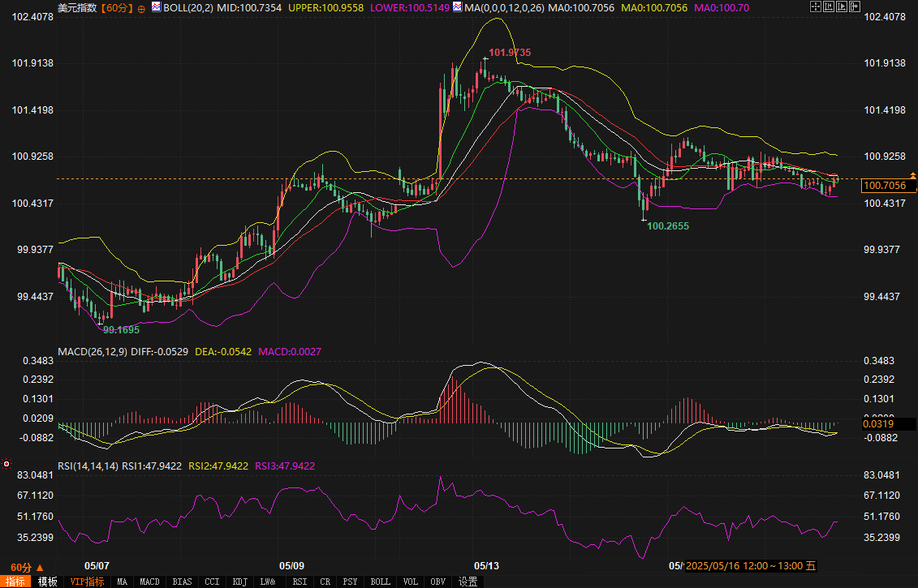Click the 2025/05/16 12:00~13:00 time readout
This screenshot has height=588, width=918.
751,566
